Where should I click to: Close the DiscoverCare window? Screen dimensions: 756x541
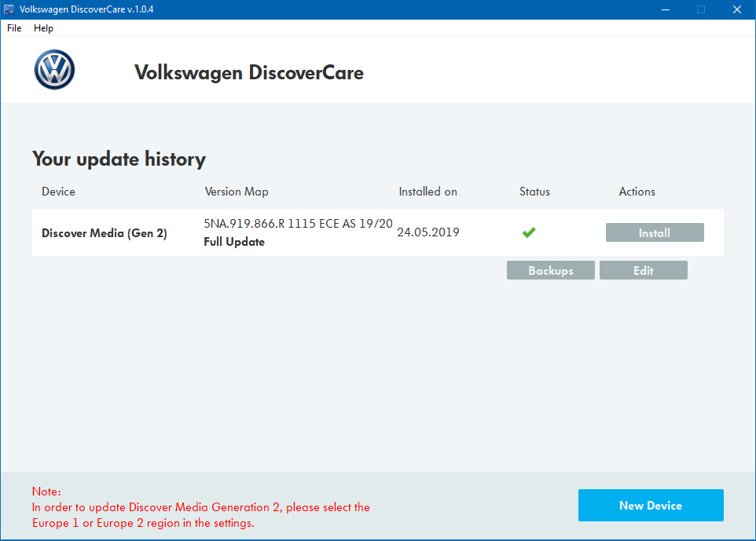pos(736,9)
